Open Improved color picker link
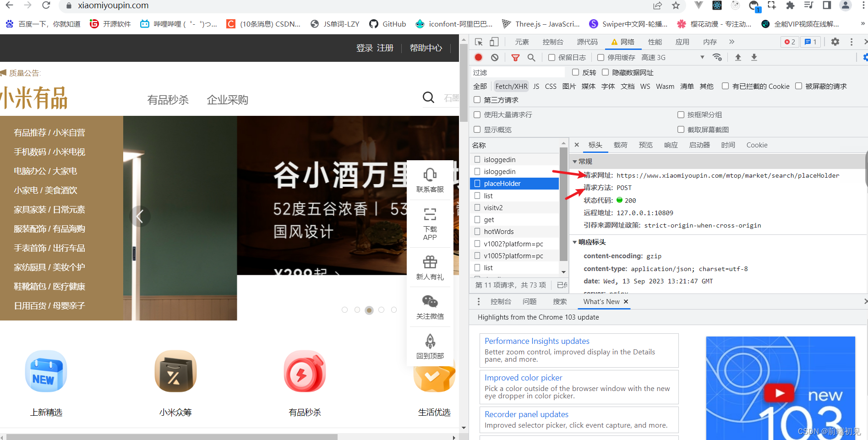The image size is (868, 440). point(523,378)
